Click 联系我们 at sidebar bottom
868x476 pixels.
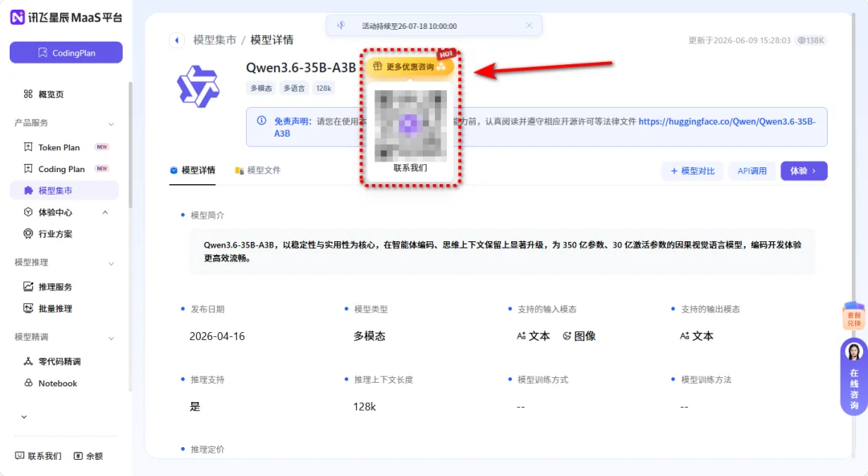pyautogui.click(x=39, y=456)
